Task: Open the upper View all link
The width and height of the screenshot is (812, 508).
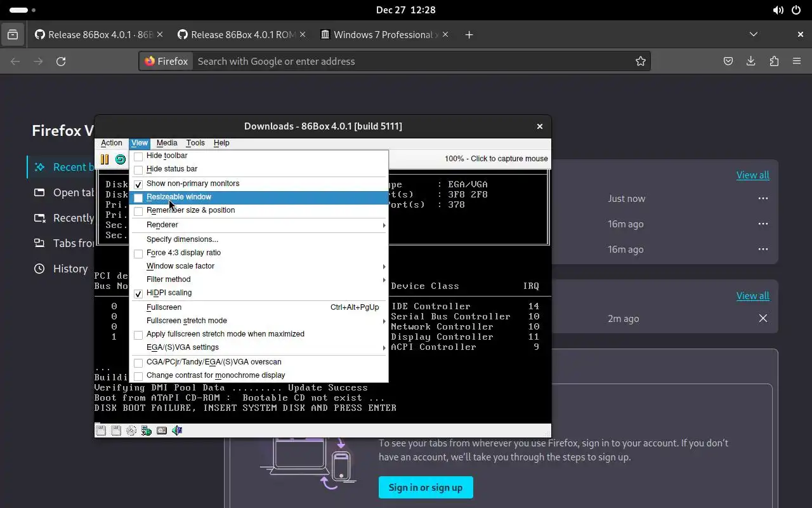Action: (x=753, y=175)
